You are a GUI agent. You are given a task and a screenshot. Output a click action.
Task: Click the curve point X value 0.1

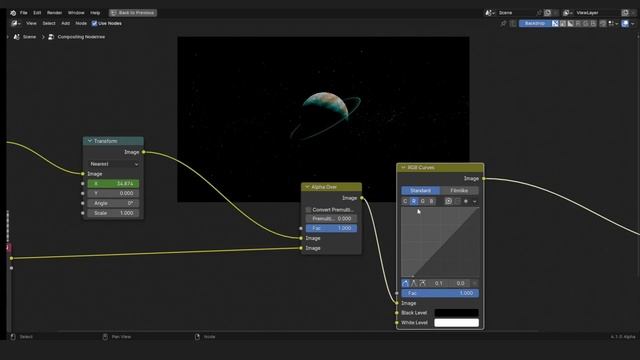439,283
